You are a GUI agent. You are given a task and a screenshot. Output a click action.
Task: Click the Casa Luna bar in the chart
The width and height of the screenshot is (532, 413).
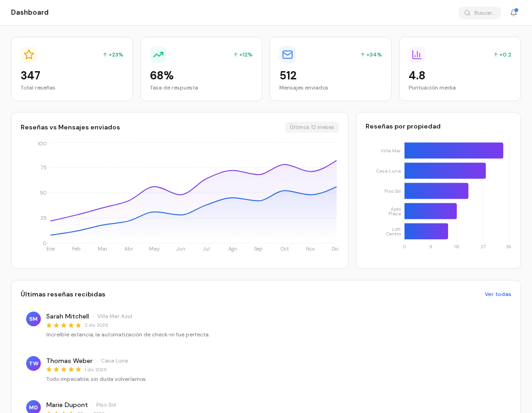444,171
